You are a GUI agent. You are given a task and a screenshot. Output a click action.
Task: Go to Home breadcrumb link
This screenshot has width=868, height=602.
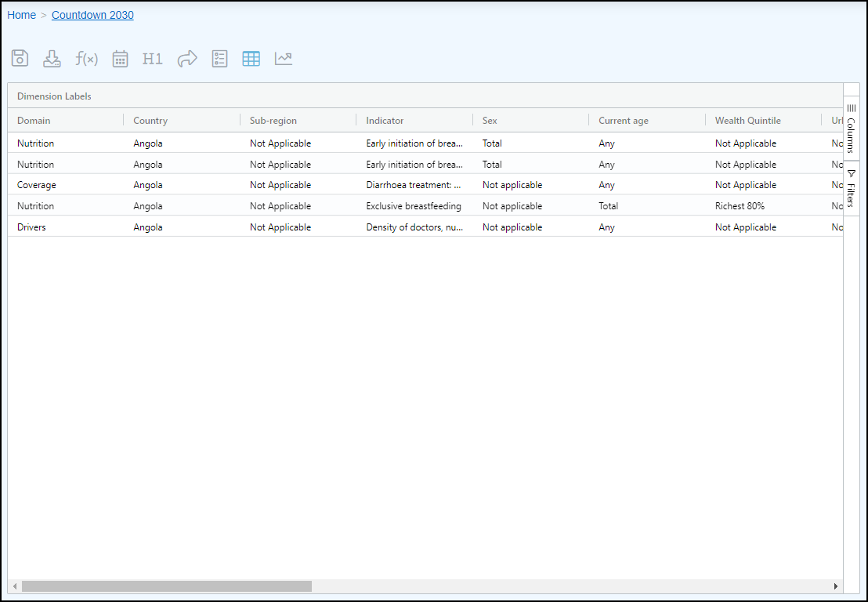(x=21, y=15)
